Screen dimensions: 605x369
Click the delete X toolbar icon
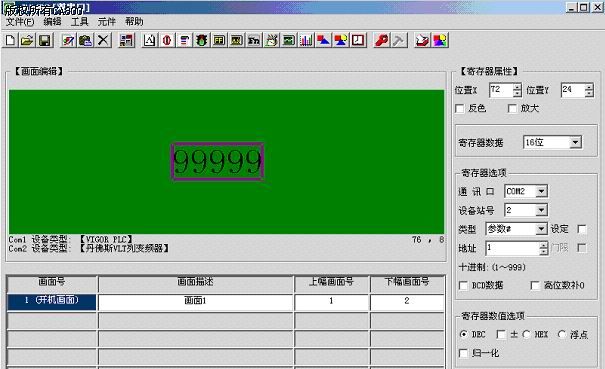(103, 41)
